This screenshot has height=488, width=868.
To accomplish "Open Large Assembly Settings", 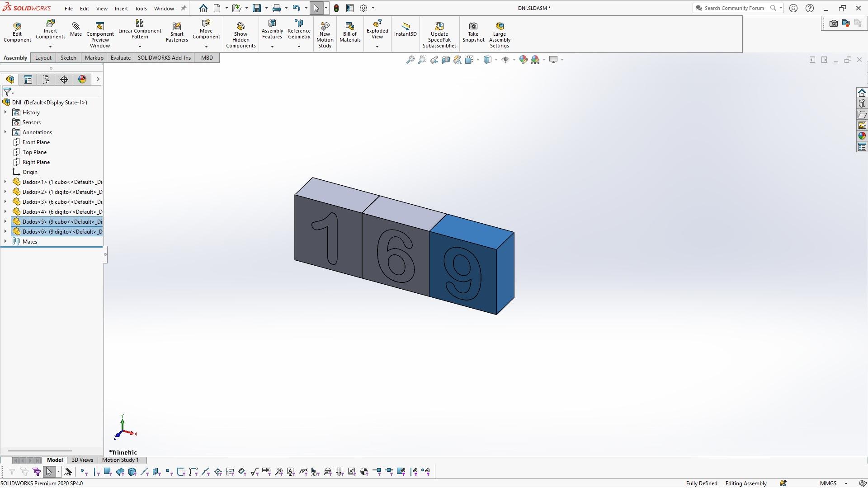I will point(500,35).
